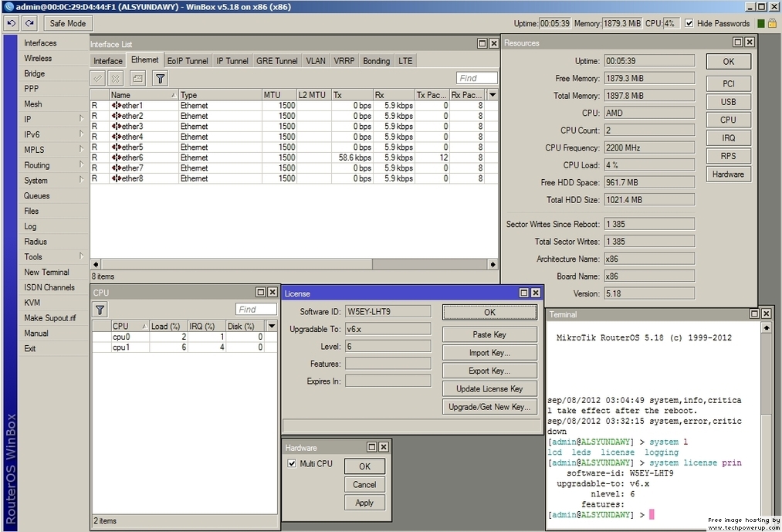Click the comment icon in Interface List toolbar
This screenshot has width=782, height=532.
pos(137,78)
